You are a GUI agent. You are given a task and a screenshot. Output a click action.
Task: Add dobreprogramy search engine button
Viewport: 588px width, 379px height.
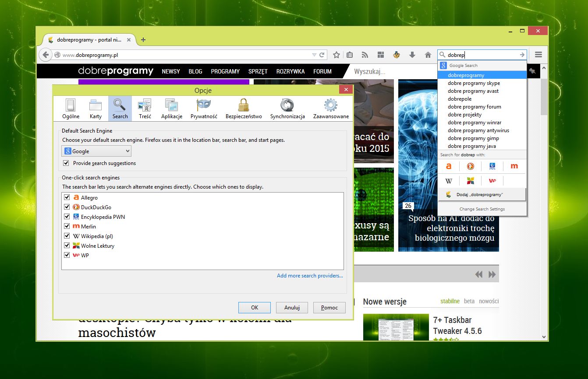coord(482,194)
